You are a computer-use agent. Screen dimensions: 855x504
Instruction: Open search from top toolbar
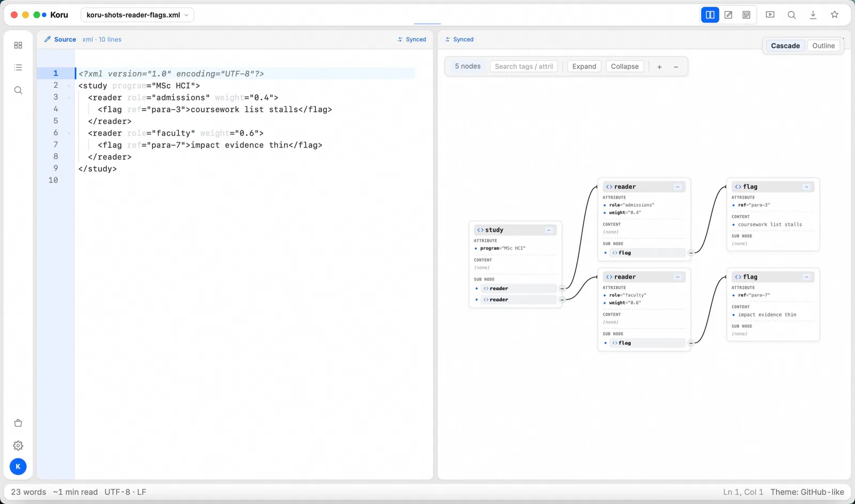click(791, 15)
